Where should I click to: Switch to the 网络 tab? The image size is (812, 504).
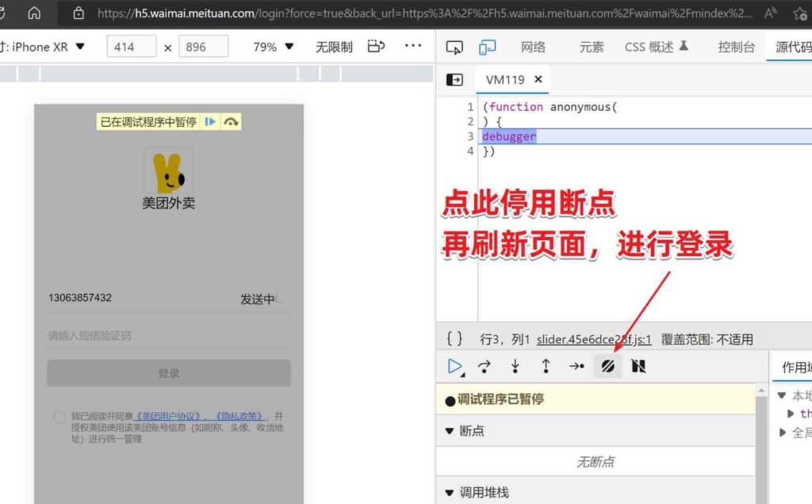534,47
